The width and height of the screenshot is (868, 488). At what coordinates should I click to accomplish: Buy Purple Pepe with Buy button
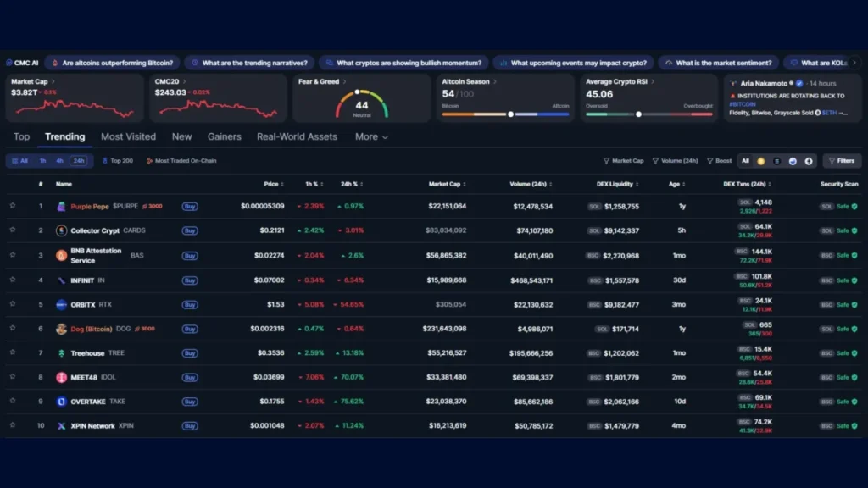tap(190, 207)
